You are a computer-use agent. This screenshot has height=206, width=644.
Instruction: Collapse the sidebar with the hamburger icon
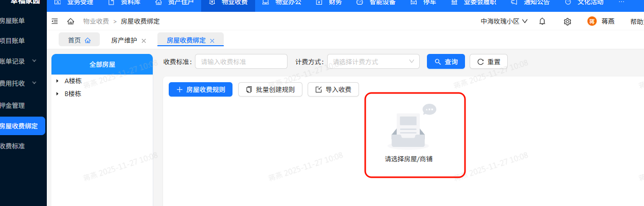pos(55,21)
